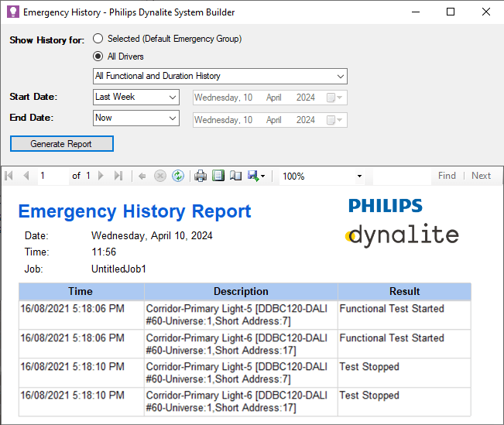Image resolution: width=504 pixels, height=425 pixels.
Task: Click the Time column header
Action: coord(81,291)
